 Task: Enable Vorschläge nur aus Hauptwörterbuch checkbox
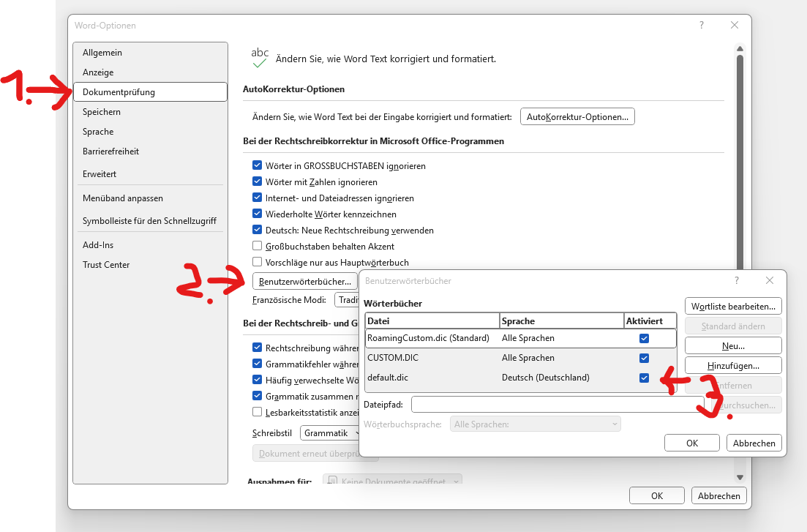coord(258,262)
